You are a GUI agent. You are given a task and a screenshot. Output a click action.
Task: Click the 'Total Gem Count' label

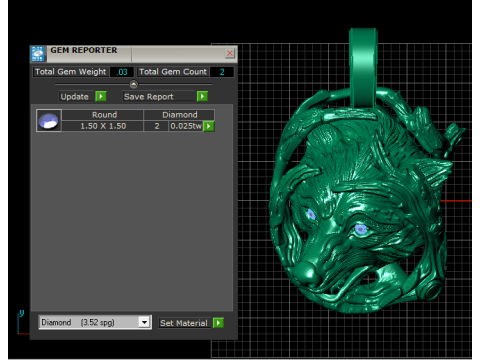click(x=173, y=72)
